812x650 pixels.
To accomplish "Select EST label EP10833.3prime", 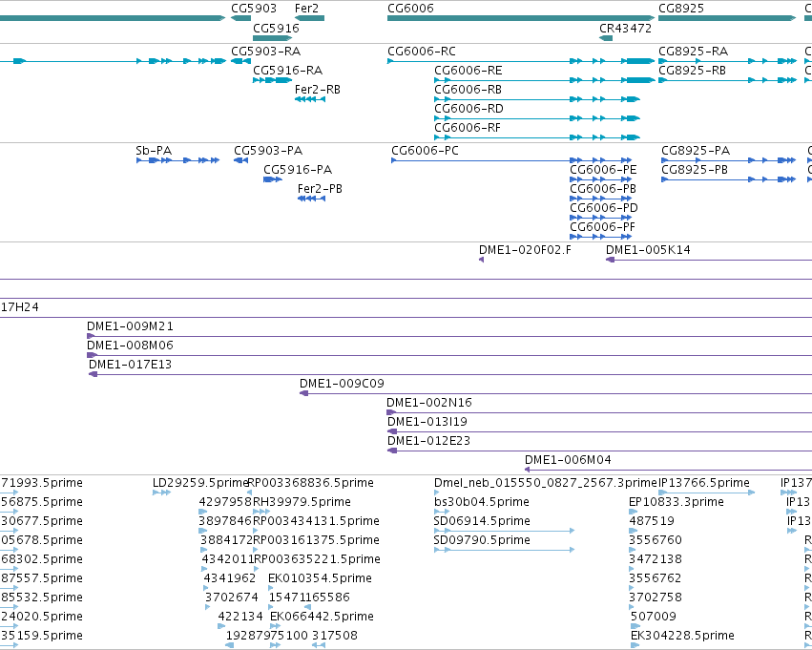I will [677, 502].
